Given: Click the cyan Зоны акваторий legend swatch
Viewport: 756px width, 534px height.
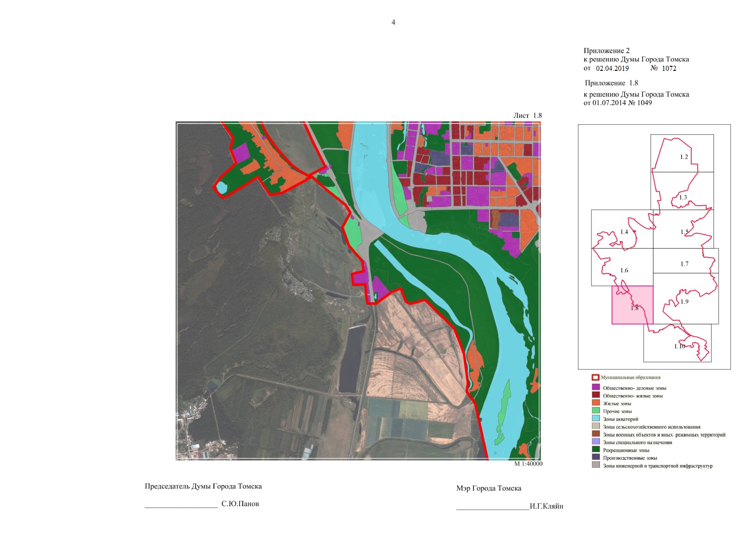Looking at the screenshot, I should point(596,418).
